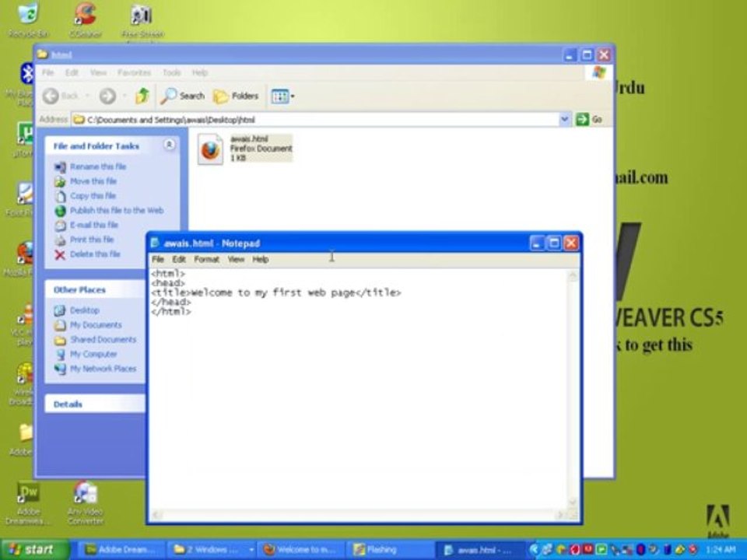Screen dimensions: 747x560
Task: Expand the address bar dropdown
Action: (565, 119)
